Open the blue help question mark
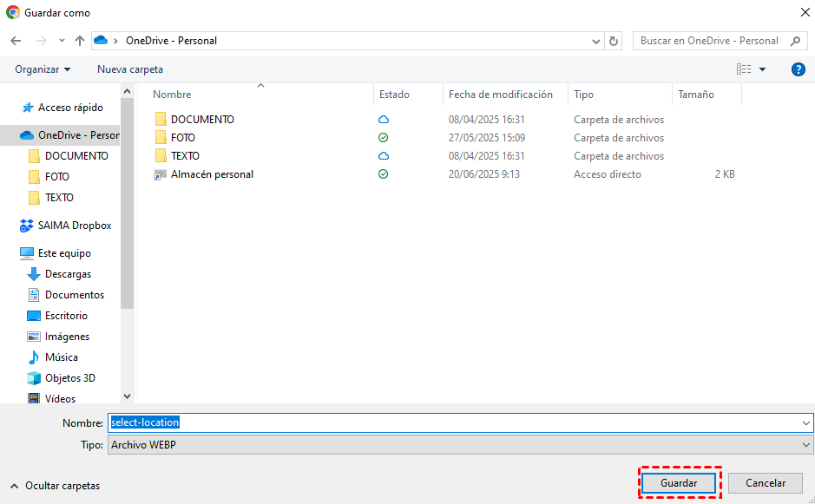This screenshot has width=815, height=504. pos(799,69)
